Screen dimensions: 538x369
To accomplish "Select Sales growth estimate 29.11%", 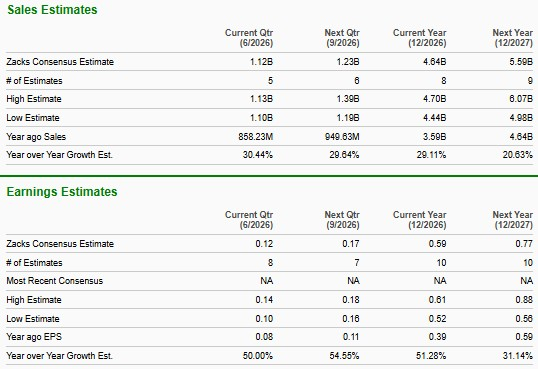I will (431, 155).
